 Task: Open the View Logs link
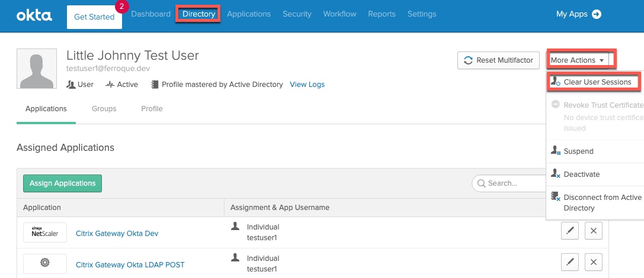307,85
